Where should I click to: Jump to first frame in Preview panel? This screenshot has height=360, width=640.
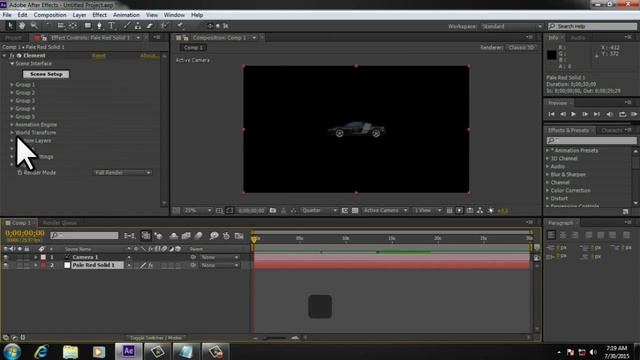[x=551, y=114]
